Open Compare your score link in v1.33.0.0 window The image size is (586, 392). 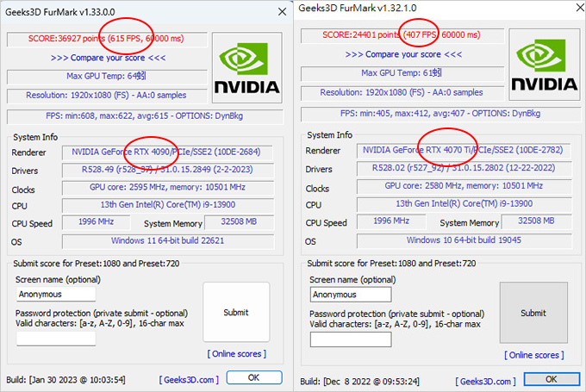coord(108,58)
